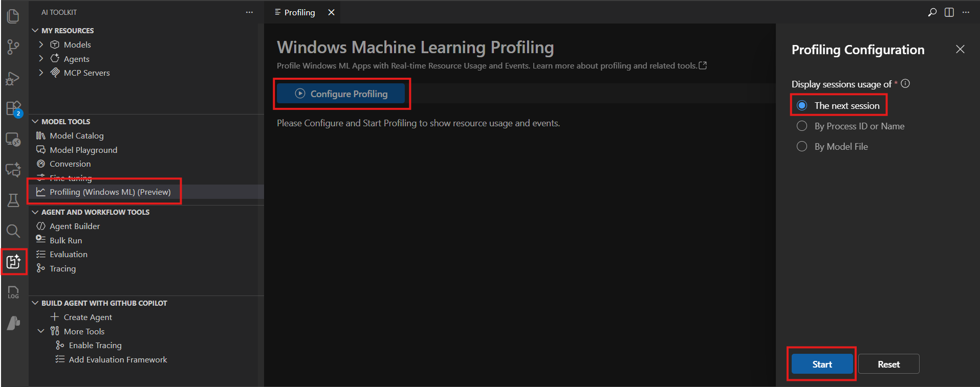
Task: Collapse the More Tools node
Action: (x=41, y=331)
